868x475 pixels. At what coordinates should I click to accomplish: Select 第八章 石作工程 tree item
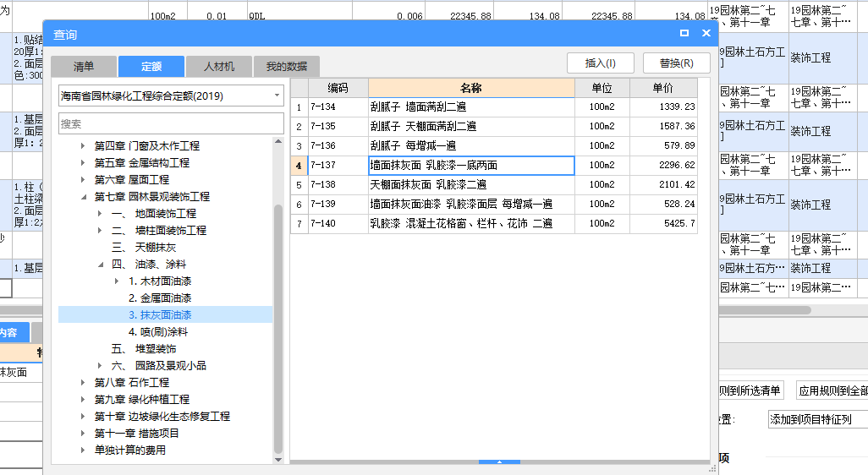[132, 383]
